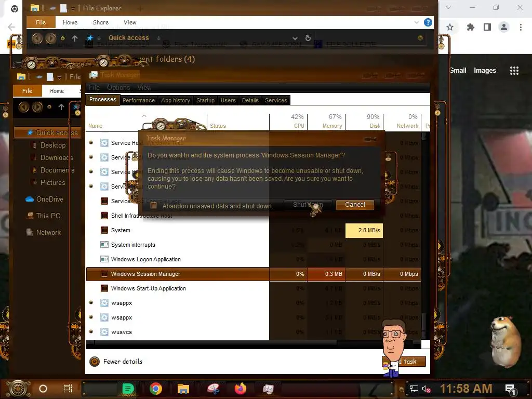Go up one folder level in top File Explorer

[x=75, y=38]
